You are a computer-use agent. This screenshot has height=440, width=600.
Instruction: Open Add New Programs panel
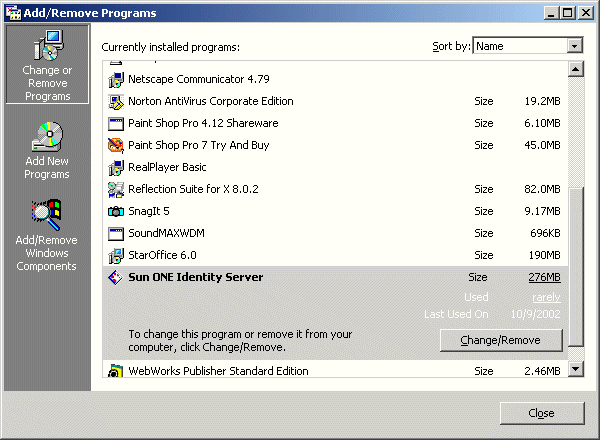click(47, 150)
